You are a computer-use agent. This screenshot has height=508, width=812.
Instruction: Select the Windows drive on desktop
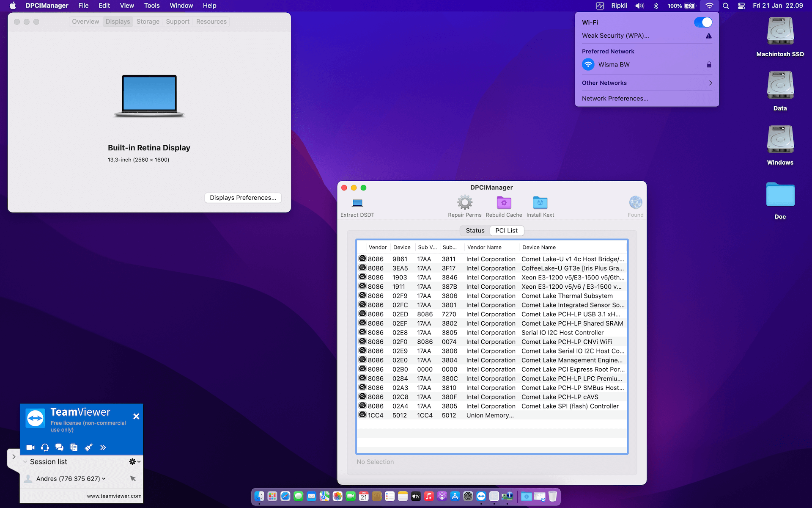click(x=780, y=140)
